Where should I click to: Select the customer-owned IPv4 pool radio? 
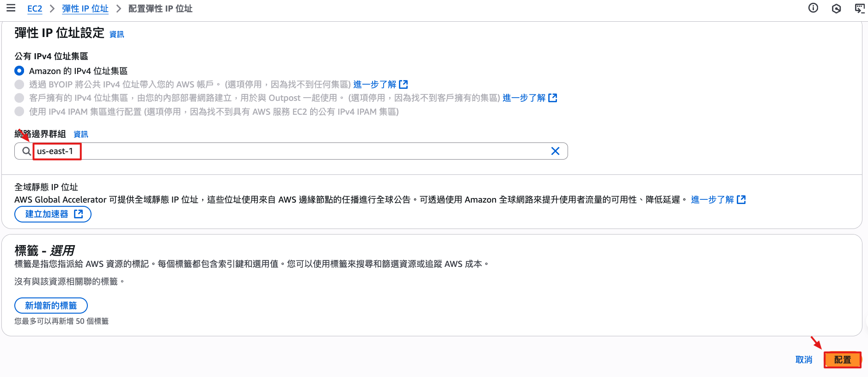pos(19,98)
